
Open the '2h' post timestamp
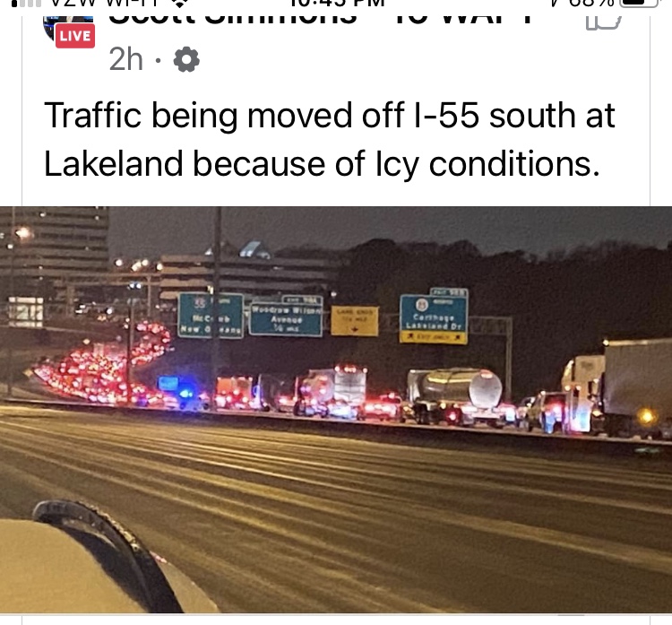click(x=125, y=59)
